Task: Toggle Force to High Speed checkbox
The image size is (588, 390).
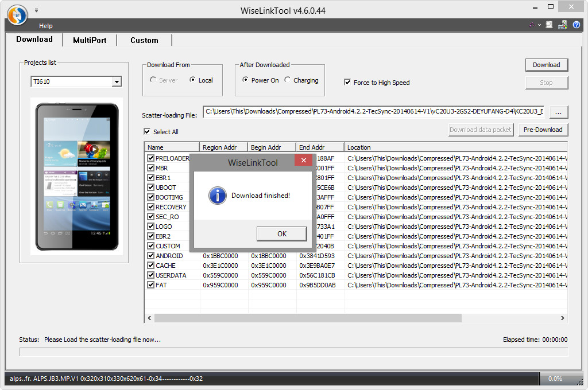Action: point(347,82)
